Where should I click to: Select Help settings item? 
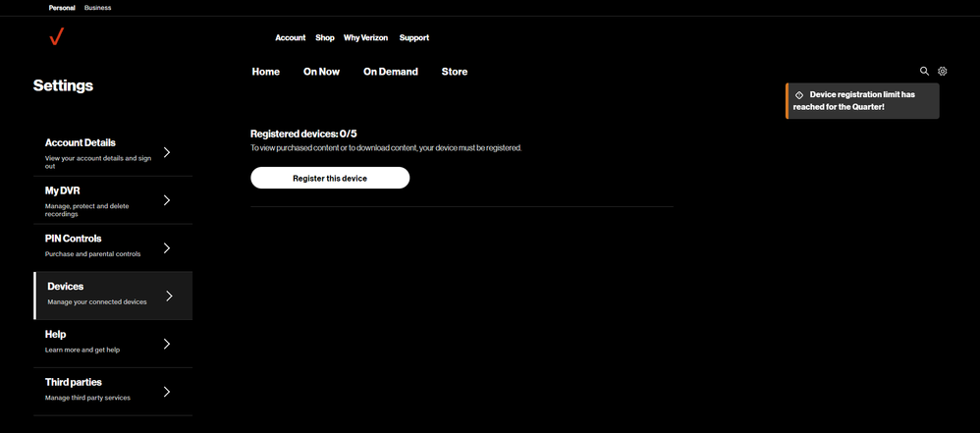tap(113, 344)
